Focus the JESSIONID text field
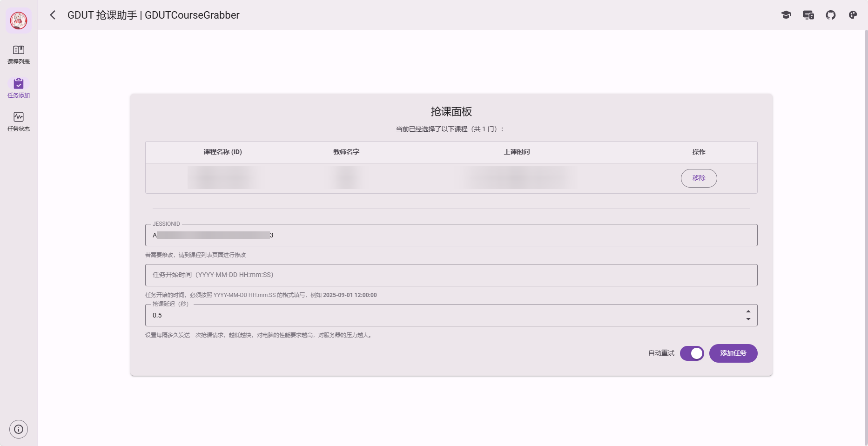The image size is (868, 446). [x=451, y=235]
